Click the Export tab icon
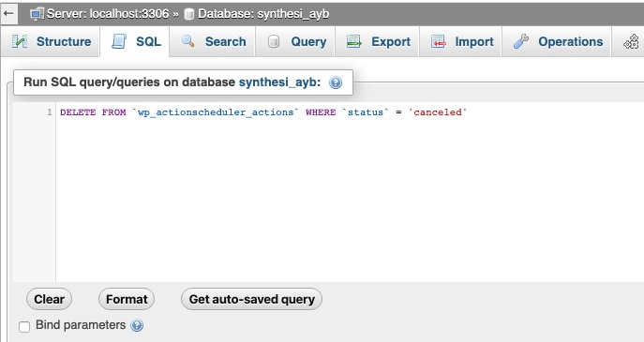Screen dimensions: 644x342 point(354,41)
